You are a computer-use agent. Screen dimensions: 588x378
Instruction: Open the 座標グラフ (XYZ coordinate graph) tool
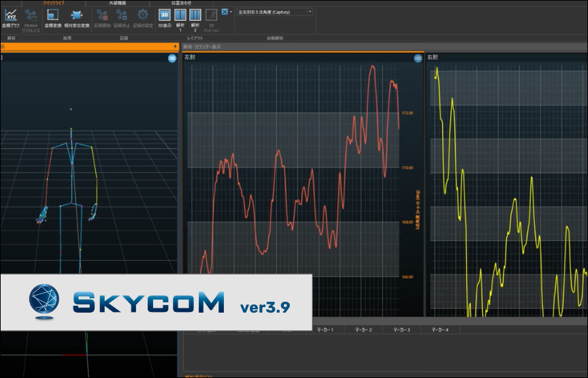click(11, 18)
